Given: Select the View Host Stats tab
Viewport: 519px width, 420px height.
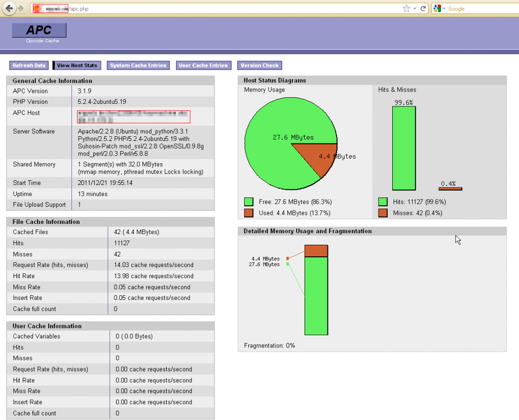Looking at the screenshot, I should tap(76, 65).
